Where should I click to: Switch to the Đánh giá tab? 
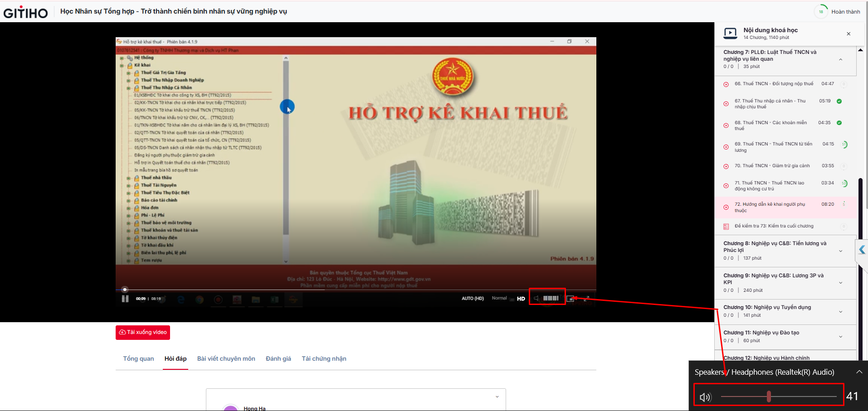(278, 359)
